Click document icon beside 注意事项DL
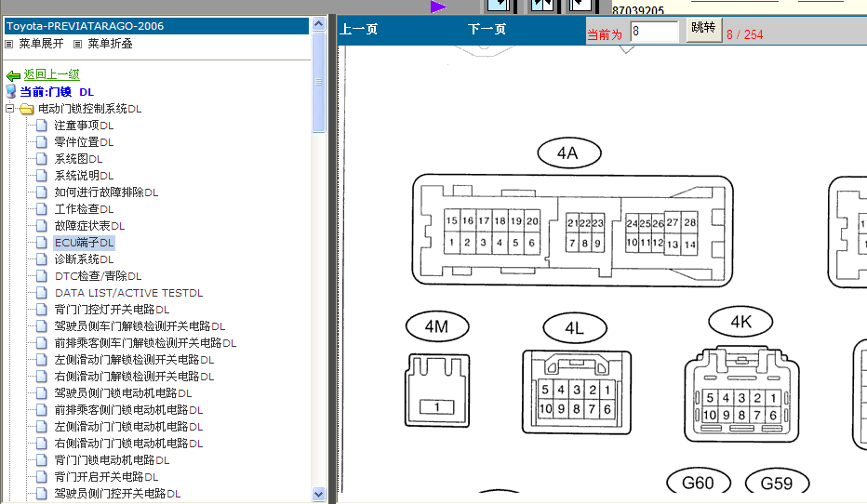Image resolution: width=867 pixels, height=504 pixels. (x=42, y=126)
